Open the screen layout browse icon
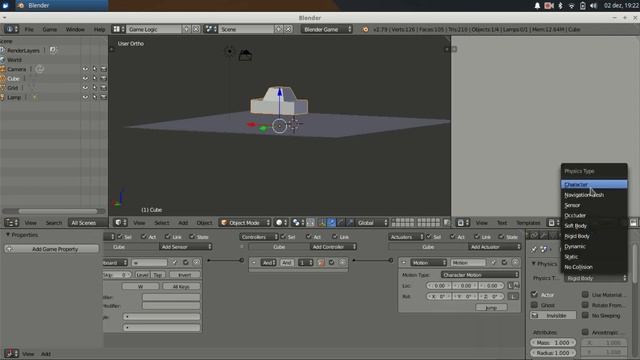Image resolution: width=640 pixels, height=360 pixels. (x=119, y=29)
